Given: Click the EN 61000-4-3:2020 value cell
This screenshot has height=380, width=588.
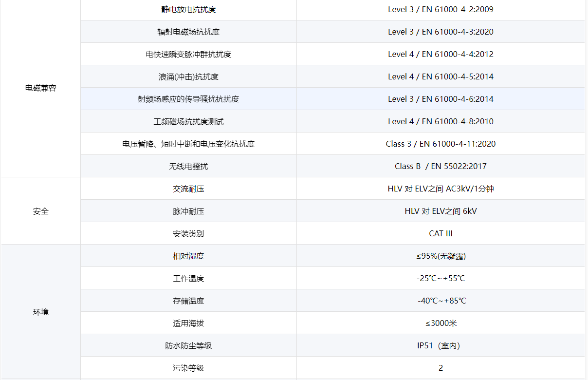Looking at the screenshot, I should point(441,32).
